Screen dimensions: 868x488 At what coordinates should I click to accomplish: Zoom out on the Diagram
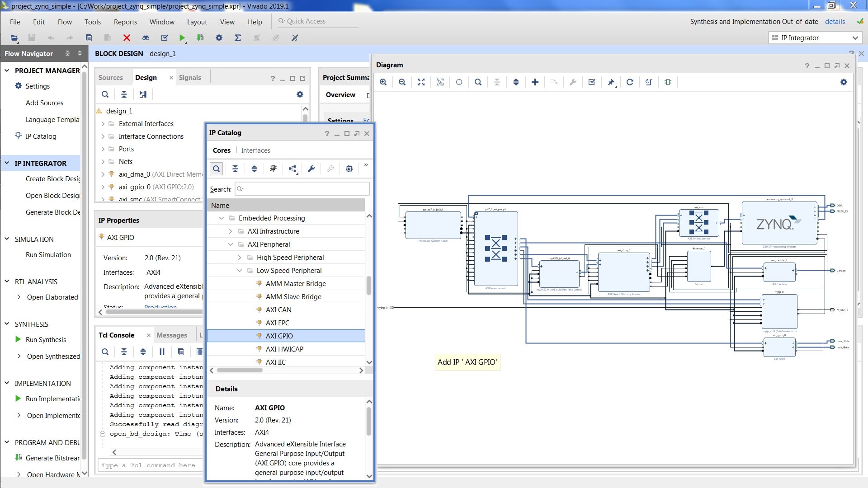402,82
